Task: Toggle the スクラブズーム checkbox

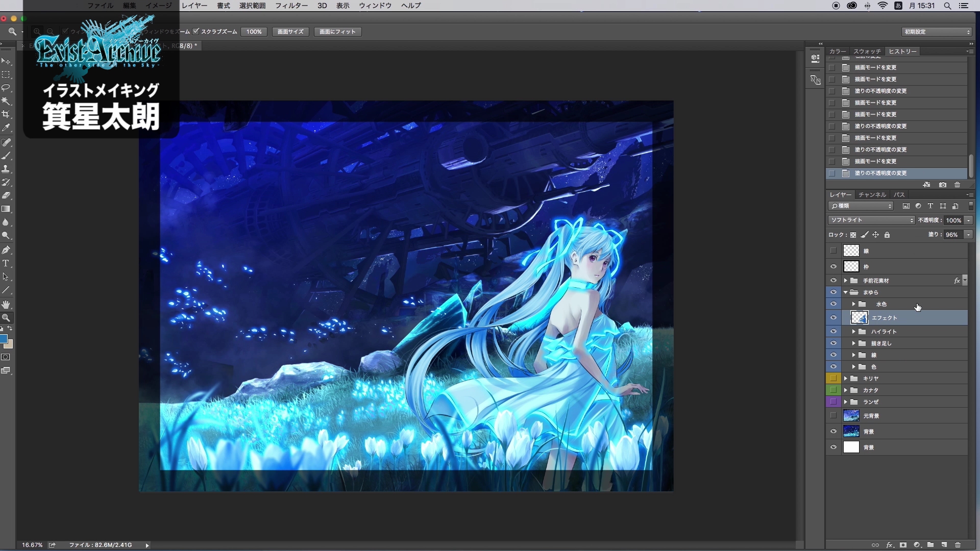Action: tap(196, 32)
